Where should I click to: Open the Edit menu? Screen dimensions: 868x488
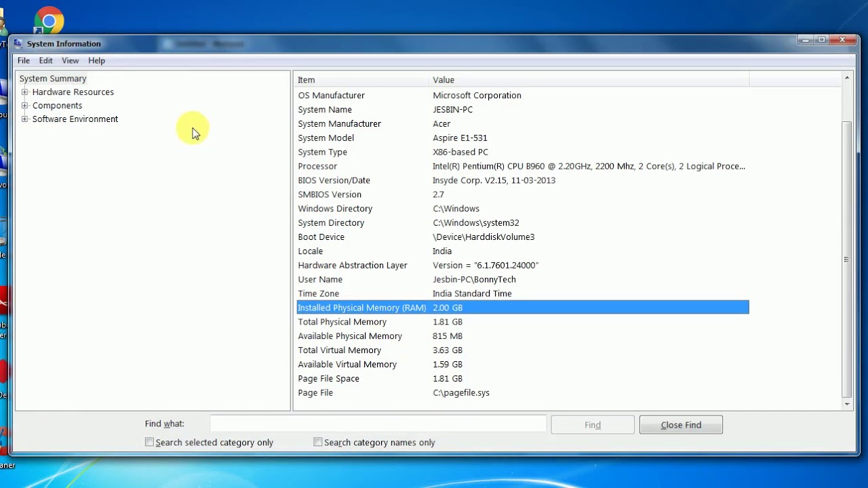[45, 60]
